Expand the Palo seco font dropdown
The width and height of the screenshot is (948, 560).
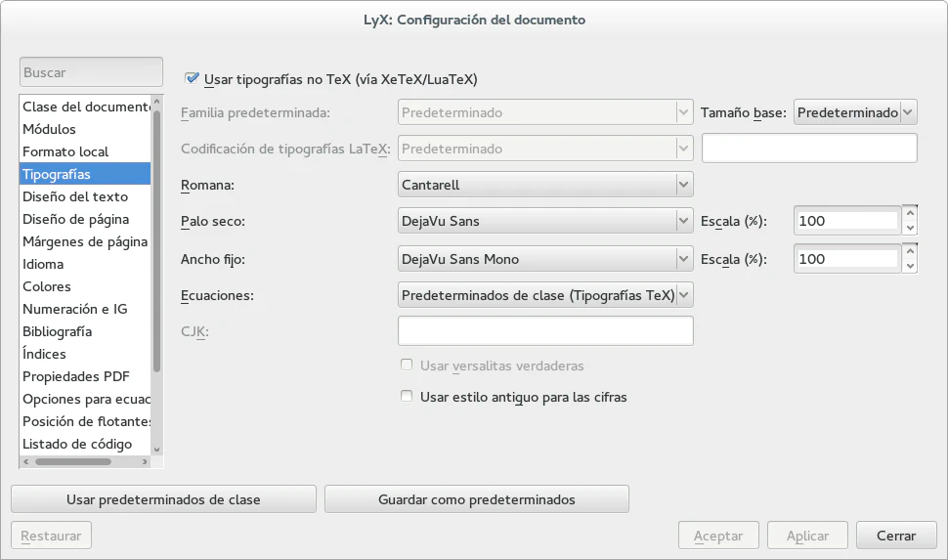pos(545,221)
